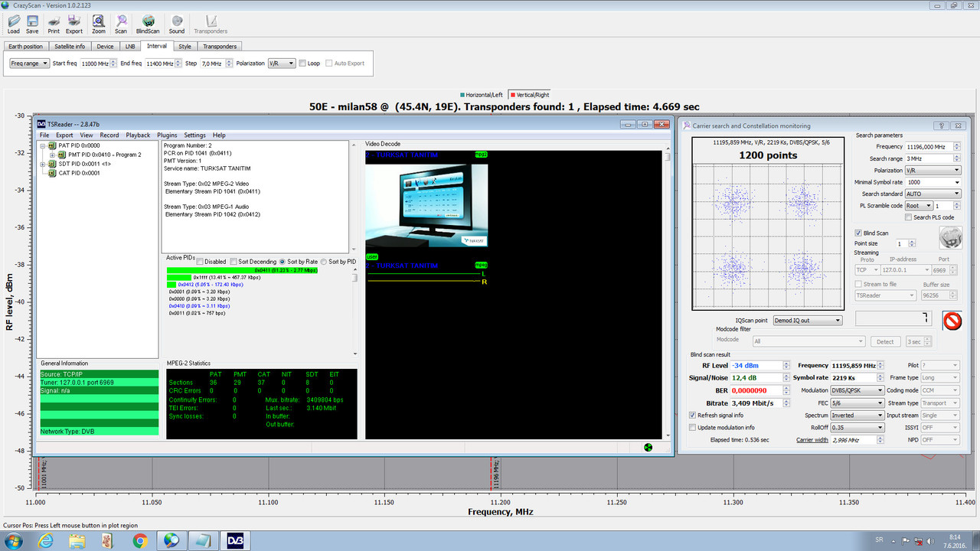Image resolution: width=980 pixels, height=551 pixels.
Task: Toggle Refresh signal info checkbox
Action: tap(693, 415)
